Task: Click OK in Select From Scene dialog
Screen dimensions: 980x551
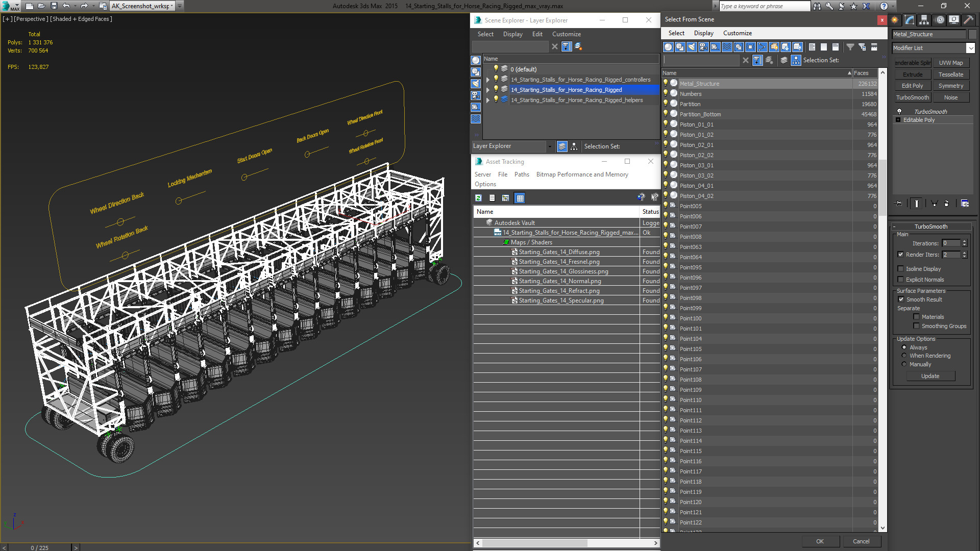Action: pos(820,541)
